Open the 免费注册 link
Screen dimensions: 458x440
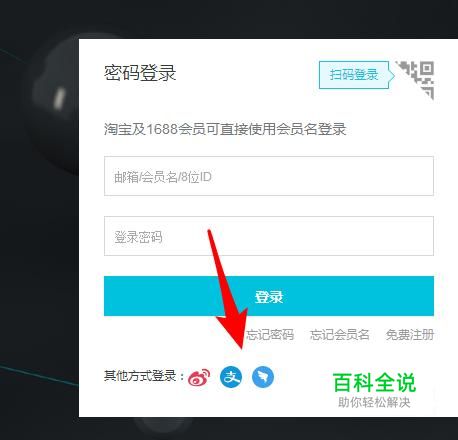point(410,335)
